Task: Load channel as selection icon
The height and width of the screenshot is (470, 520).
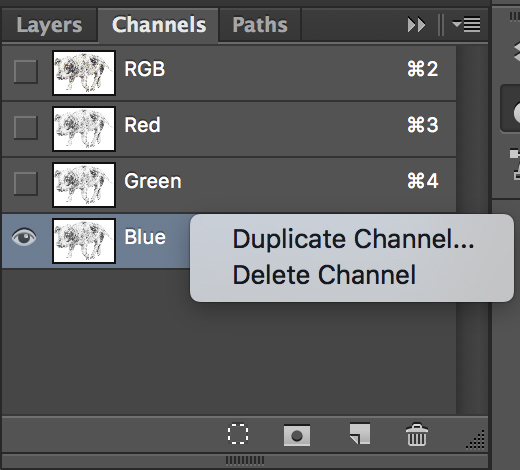Action: [x=238, y=434]
